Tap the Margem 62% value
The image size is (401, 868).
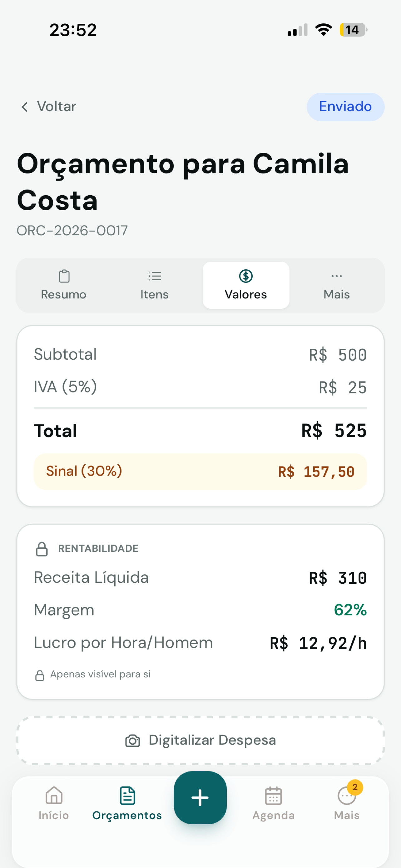pyautogui.click(x=350, y=610)
